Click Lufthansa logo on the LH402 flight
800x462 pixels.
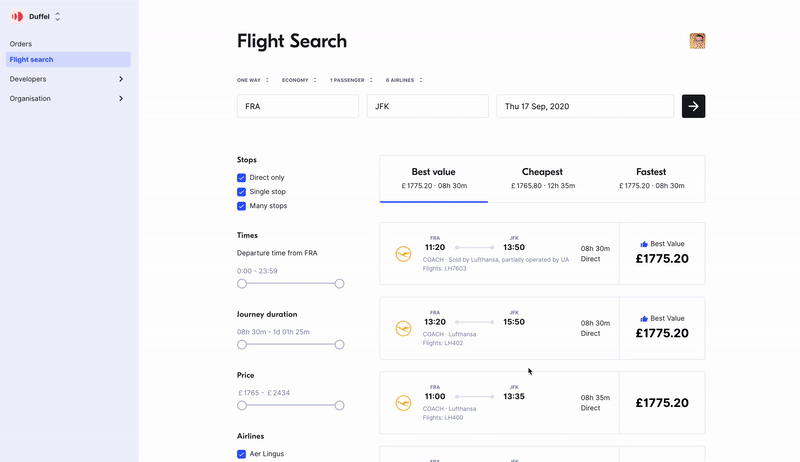(403, 328)
